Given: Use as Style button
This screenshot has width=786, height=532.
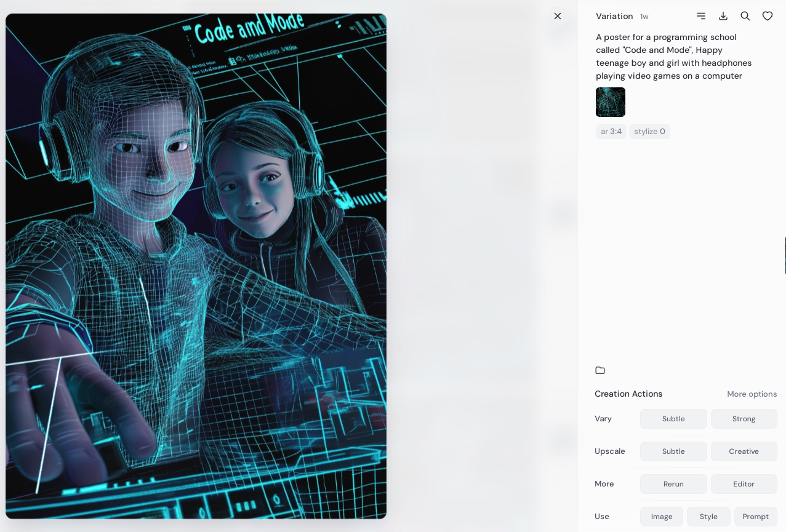Looking at the screenshot, I should click(708, 517).
